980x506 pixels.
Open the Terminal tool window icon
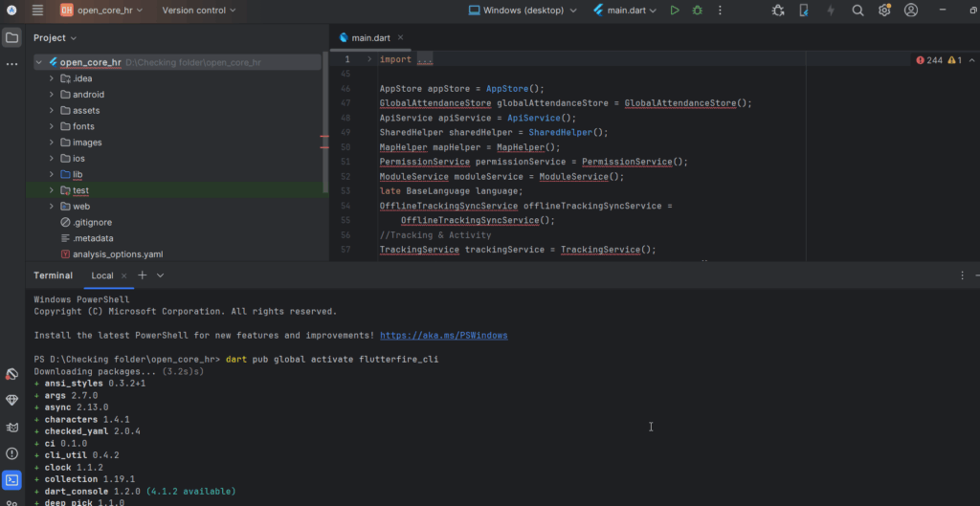coord(11,480)
